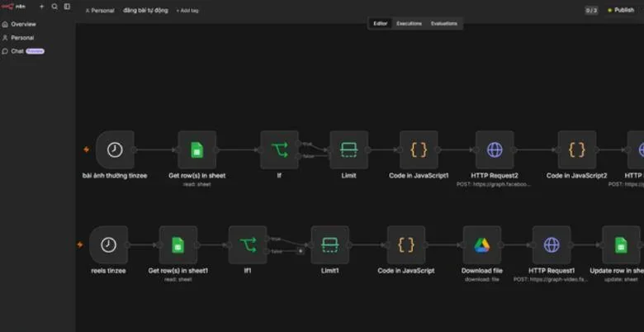Image resolution: width=644 pixels, height=332 pixels.
Task: Select the "HTTP Request1" globe node
Action: click(x=552, y=245)
